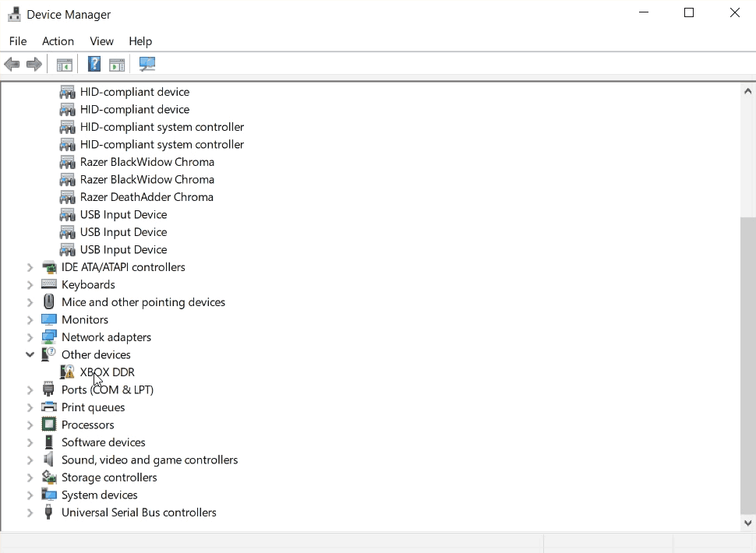Viewport: 756px width, 553px height.
Task: Select the System devices label
Action: point(99,495)
